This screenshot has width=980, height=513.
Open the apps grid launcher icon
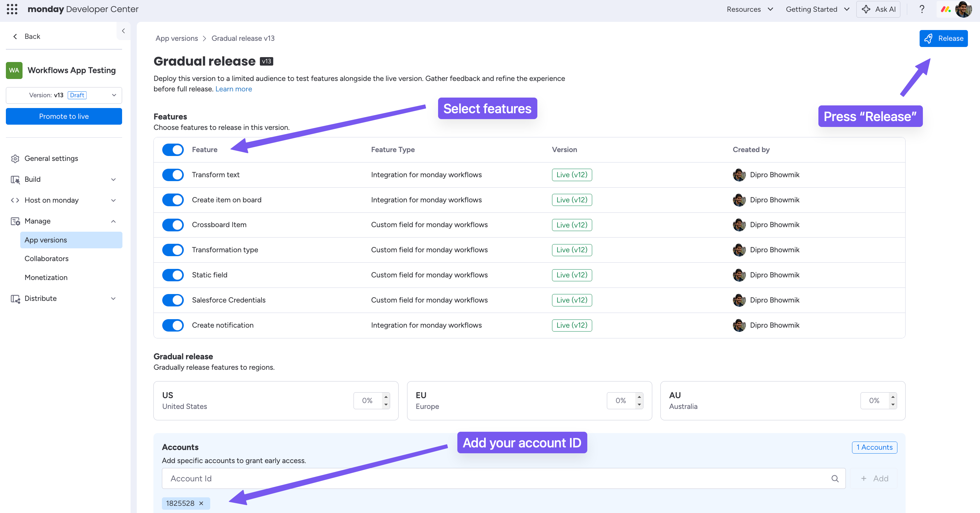click(x=12, y=9)
